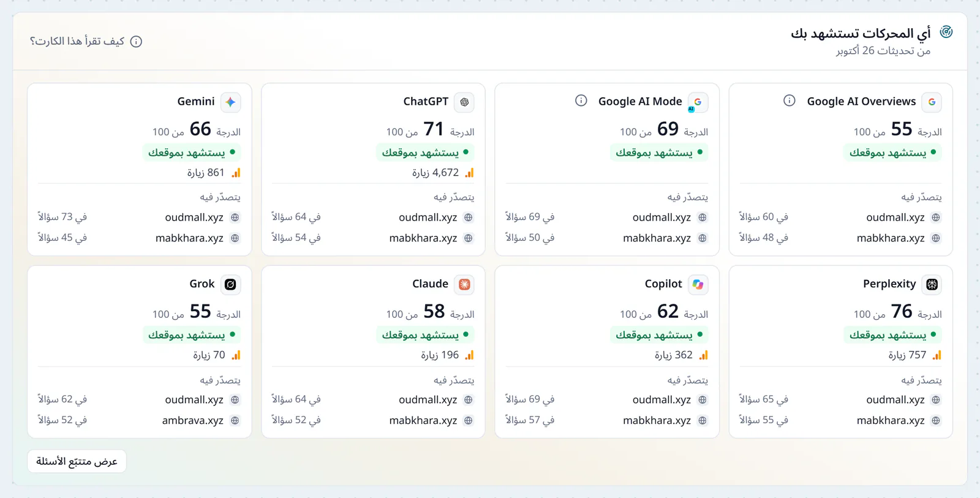Screen dimensions: 980x498
Task: Click globe icon beside mabkhara.xyz in Copilot card
Action: click(703, 421)
